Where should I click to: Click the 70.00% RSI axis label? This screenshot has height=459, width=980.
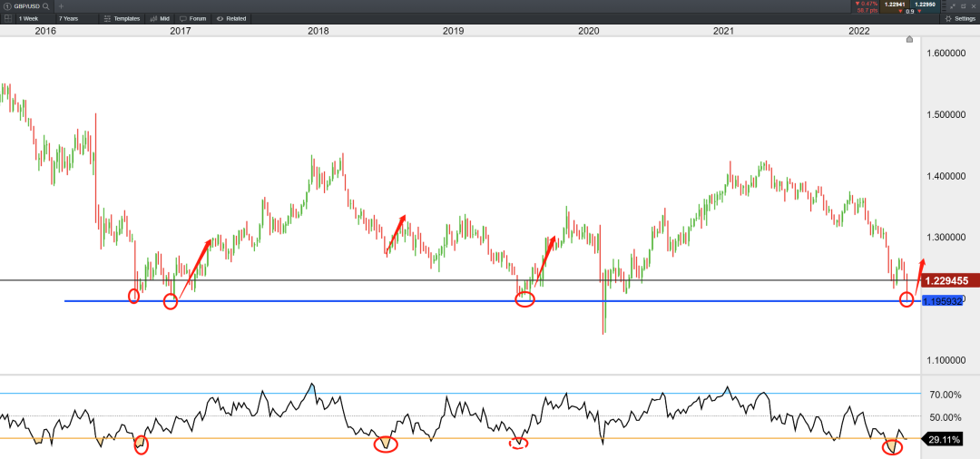coord(945,395)
